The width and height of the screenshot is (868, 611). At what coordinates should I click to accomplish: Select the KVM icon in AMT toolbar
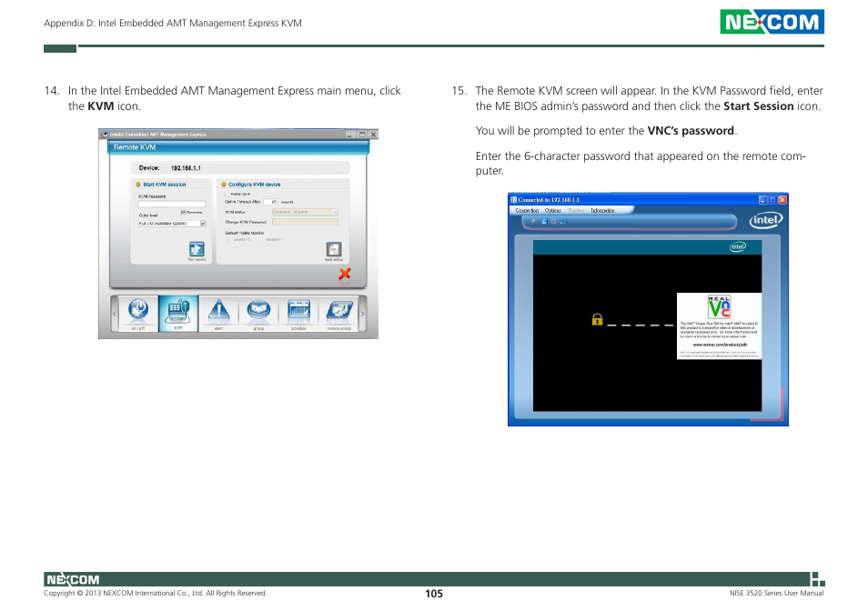point(178,313)
